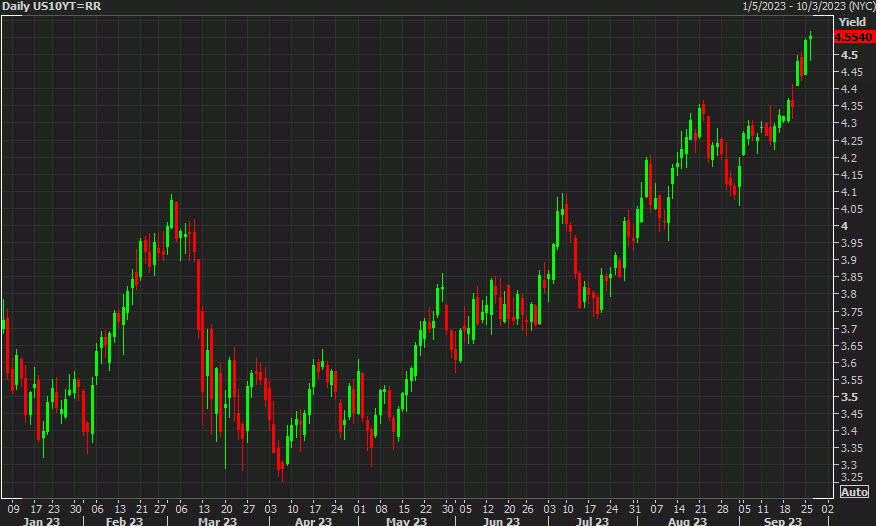Screen dimensions: 876x526
Task: Click the May 23 month label
Action: (x=407, y=521)
